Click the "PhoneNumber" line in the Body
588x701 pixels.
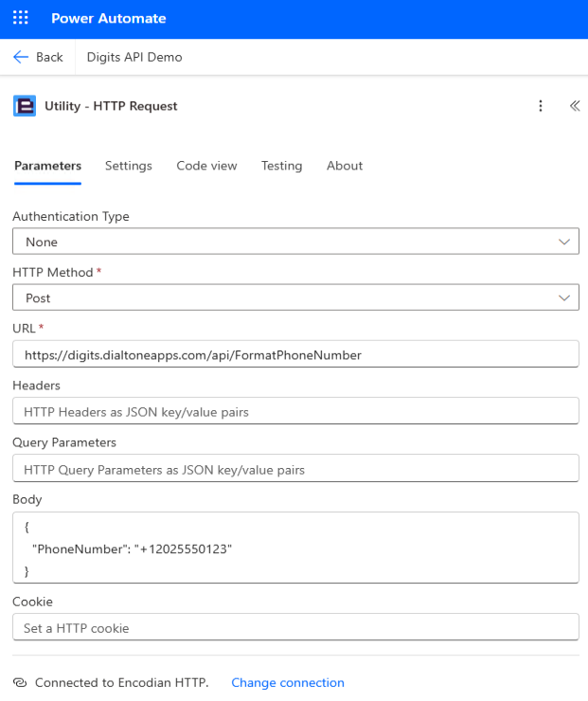click(x=132, y=549)
